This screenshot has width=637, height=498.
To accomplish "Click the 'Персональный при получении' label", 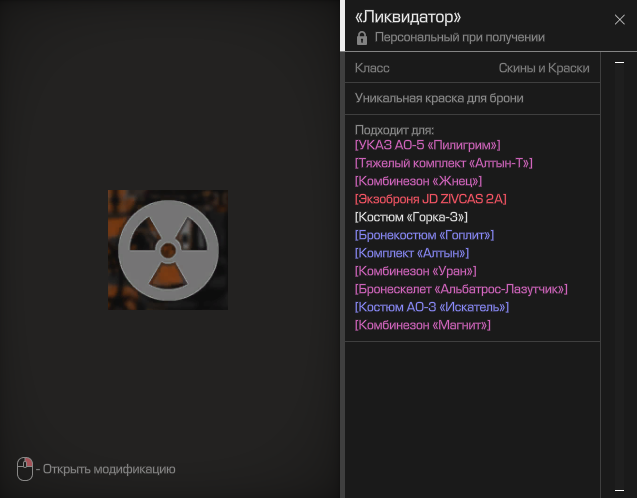I will [459, 37].
